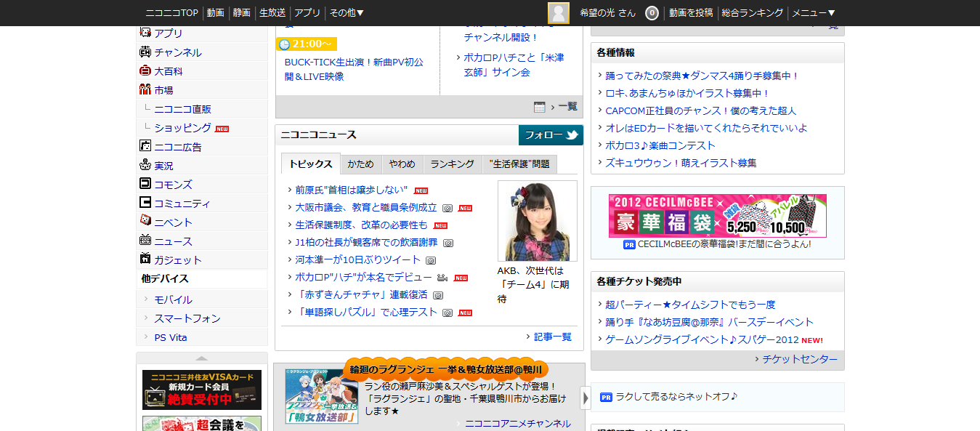Open the ニコニコアニメチャンネル link
The width and height of the screenshot is (980, 431).
[x=518, y=424]
